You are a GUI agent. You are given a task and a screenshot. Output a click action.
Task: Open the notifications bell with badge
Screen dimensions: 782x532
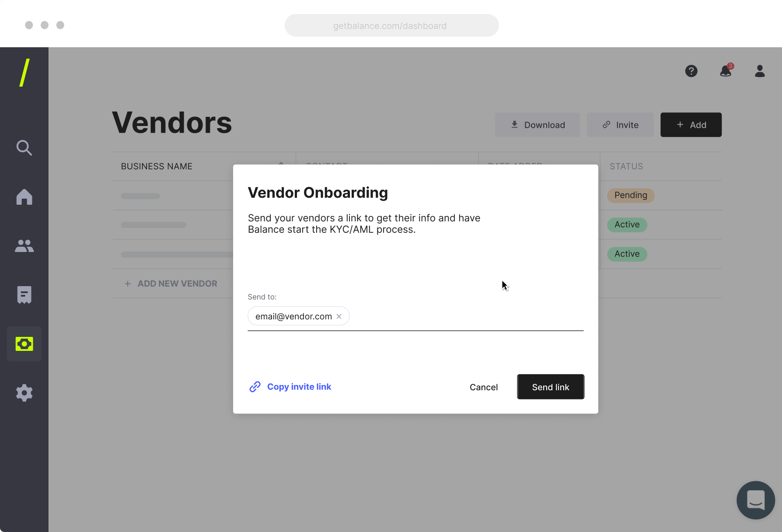click(726, 70)
